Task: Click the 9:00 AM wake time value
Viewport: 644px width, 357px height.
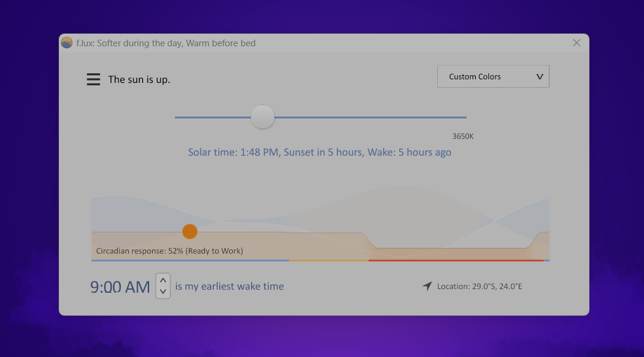Action: click(120, 287)
